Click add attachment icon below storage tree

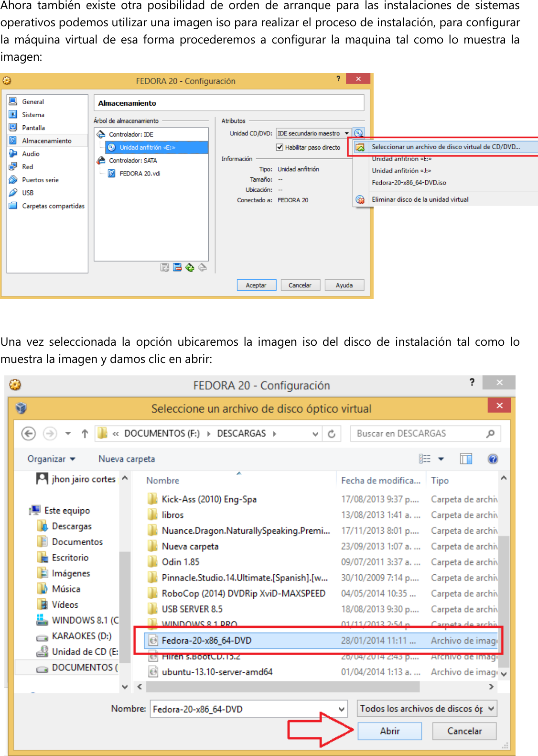(x=165, y=267)
